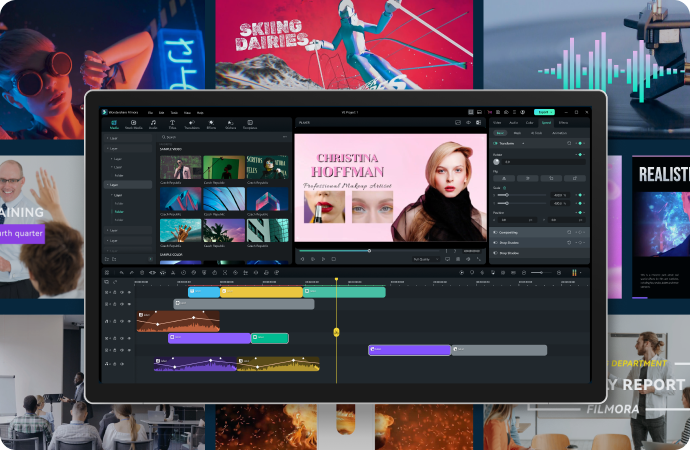Open the Effects tab in the library toolbar
Viewport: 690px width, 450px height.
[211, 124]
